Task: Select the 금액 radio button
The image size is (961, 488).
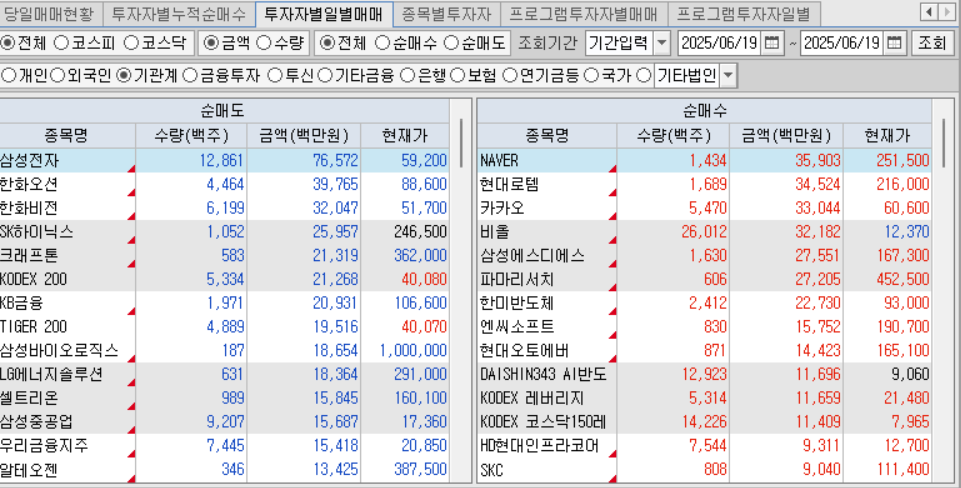Action: click(211, 43)
